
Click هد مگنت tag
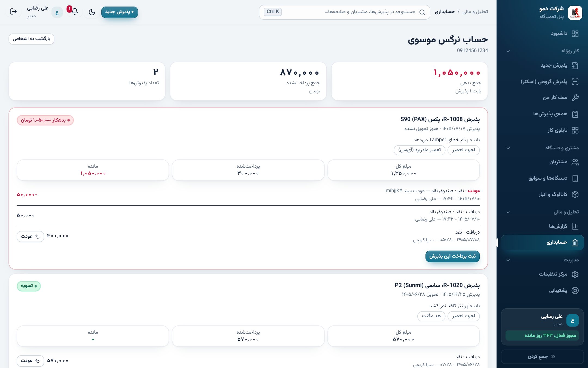[431, 316]
